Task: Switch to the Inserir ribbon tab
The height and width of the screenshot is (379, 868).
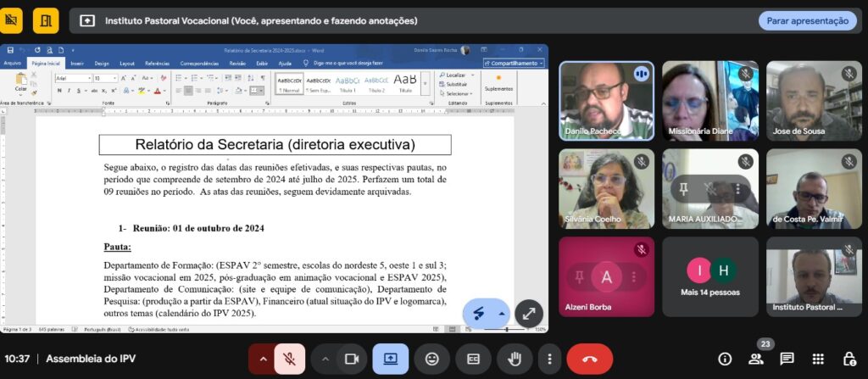Action: [x=77, y=63]
